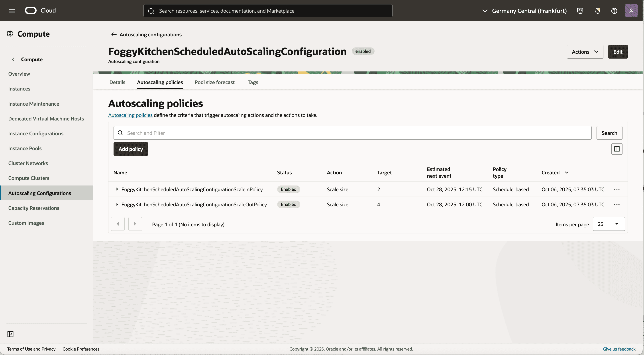This screenshot has height=355, width=644.
Task: Click Give us feedback link
Action: coord(619,349)
